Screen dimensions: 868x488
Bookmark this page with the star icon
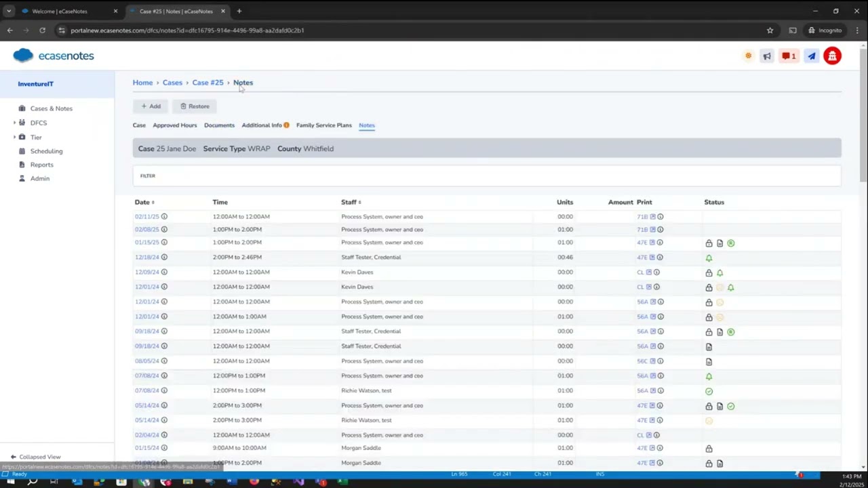[770, 30]
